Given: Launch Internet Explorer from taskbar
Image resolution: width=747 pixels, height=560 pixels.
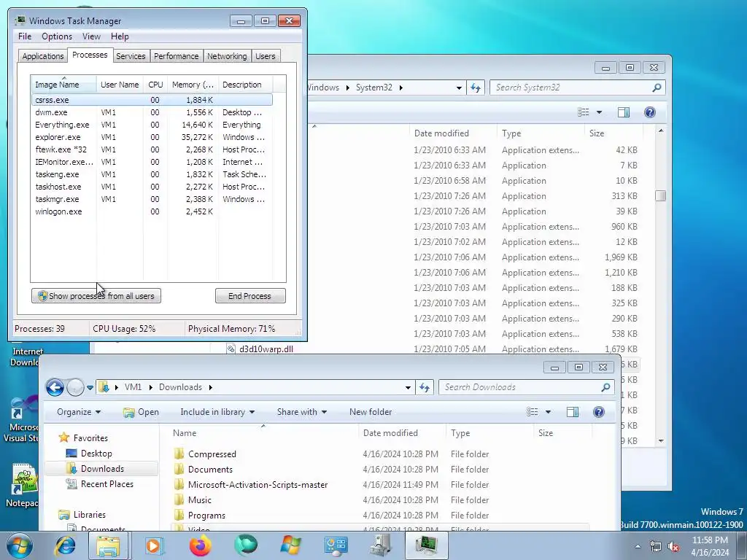Looking at the screenshot, I should pyautogui.click(x=65, y=545).
